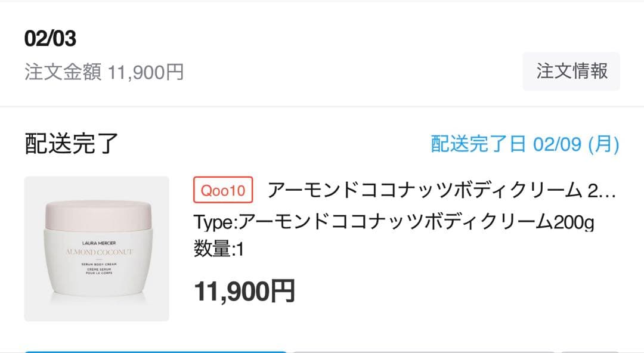644x353 pixels.
Task: Tap the Qoo10 shop badge
Action: click(x=222, y=188)
